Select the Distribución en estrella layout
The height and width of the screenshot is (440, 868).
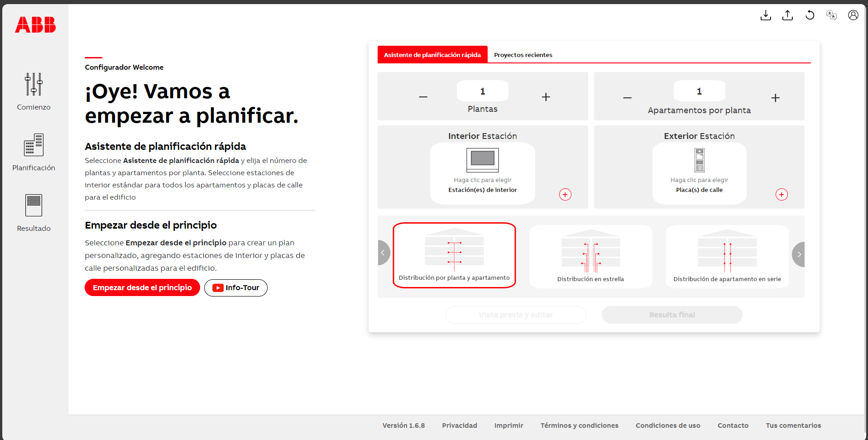590,256
